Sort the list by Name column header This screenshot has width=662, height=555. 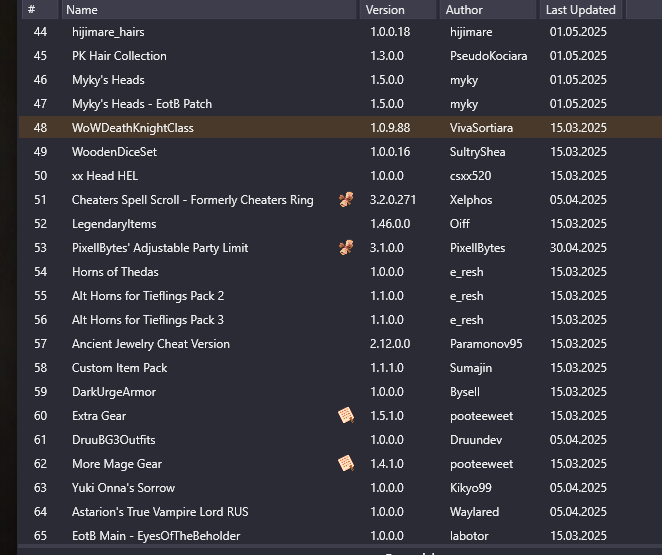209,10
